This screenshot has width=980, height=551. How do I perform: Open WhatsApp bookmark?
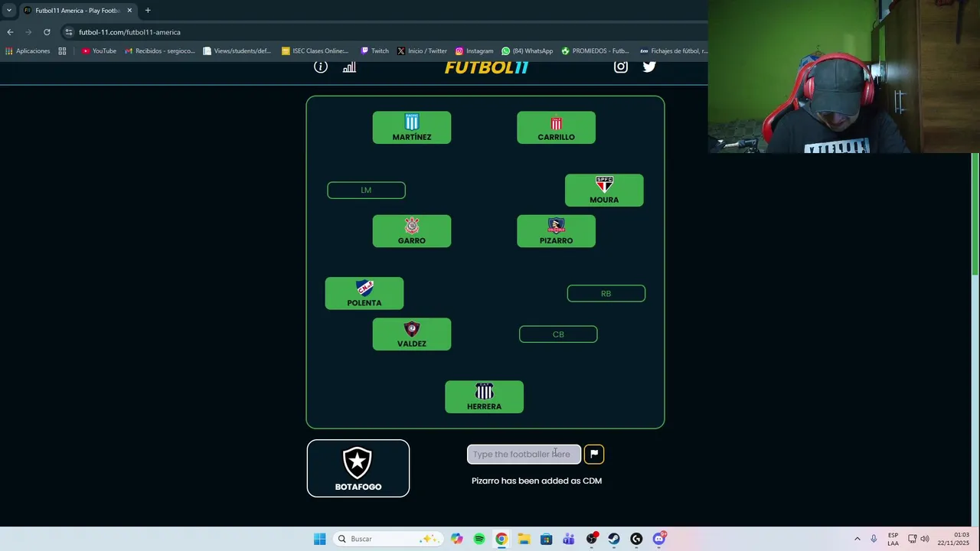pyautogui.click(x=528, y=51)
